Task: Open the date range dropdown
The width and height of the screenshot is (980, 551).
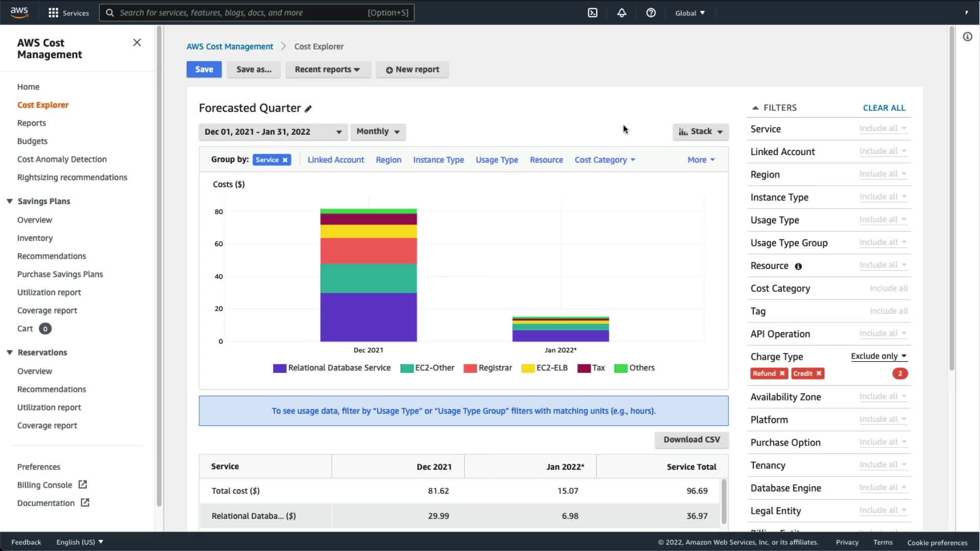Action: 273,132
